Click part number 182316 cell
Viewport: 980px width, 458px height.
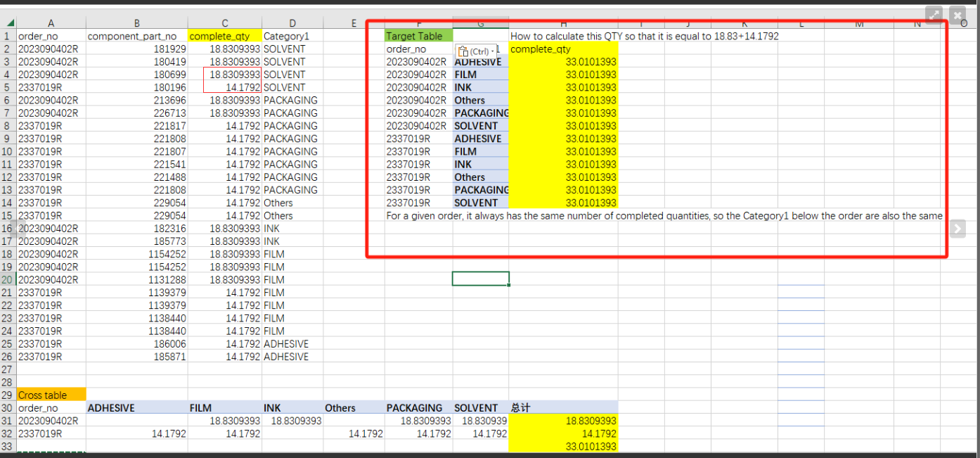tap(136, 229)
